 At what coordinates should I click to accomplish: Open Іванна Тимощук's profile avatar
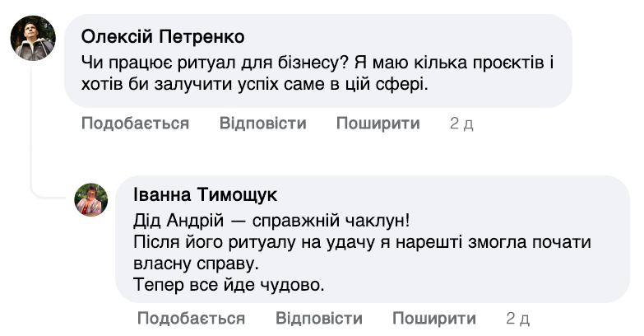91,199
